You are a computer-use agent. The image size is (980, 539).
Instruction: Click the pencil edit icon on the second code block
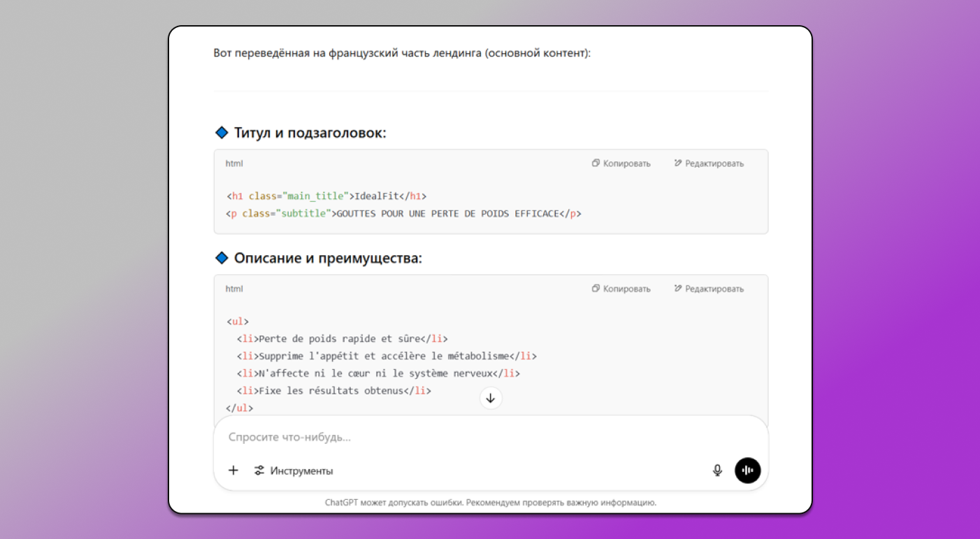[x=677, y=288]
